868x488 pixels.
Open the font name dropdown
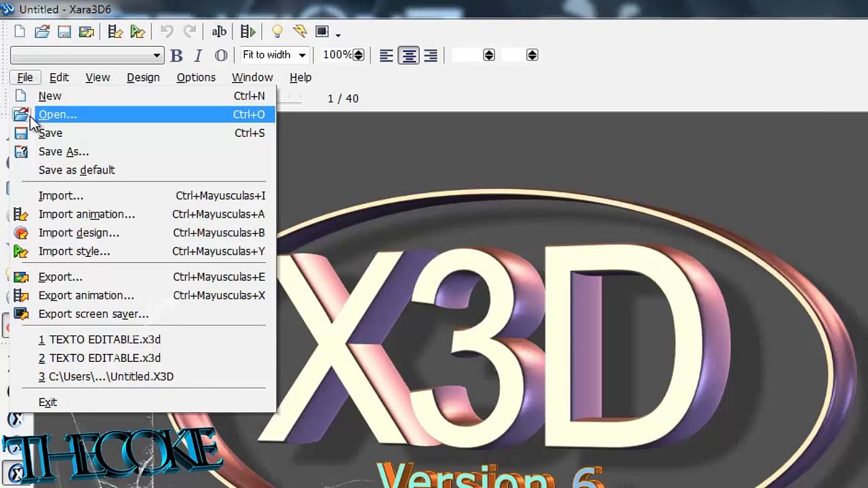pyautogui.click(x=87, y=56)
